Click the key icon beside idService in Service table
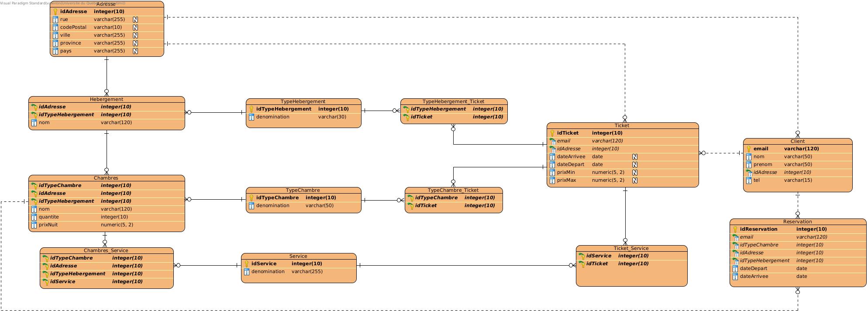Screen dimensions: 868x312 (x=247, y=264)
